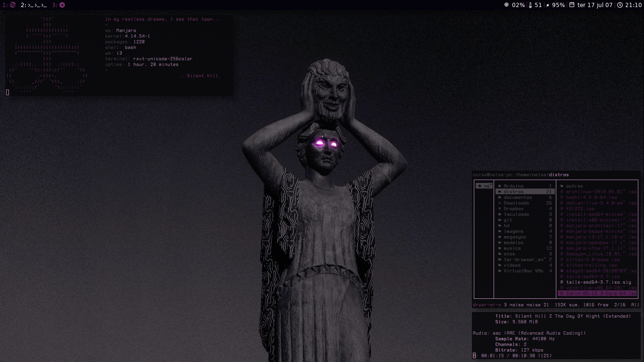The image size is (644, 362).
Task: Click the calendar icon beside ter 17 jul 07
Action: click(x=572, y=5)
